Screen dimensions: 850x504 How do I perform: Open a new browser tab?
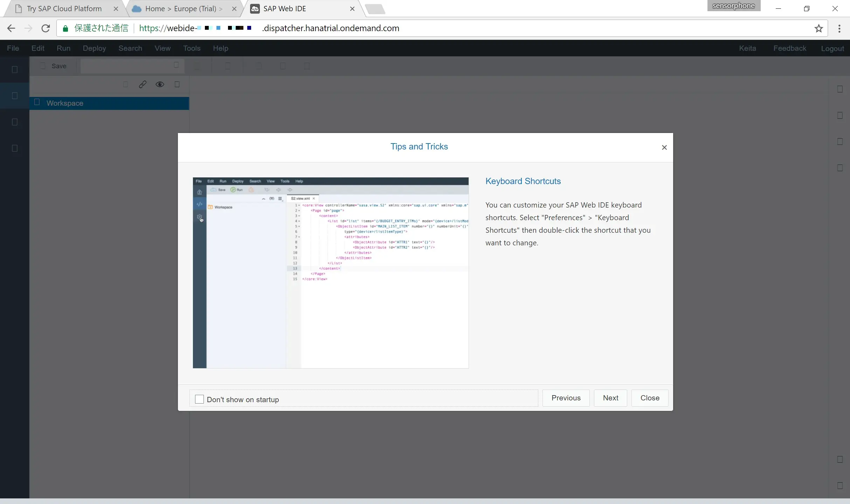pos(375,9)
